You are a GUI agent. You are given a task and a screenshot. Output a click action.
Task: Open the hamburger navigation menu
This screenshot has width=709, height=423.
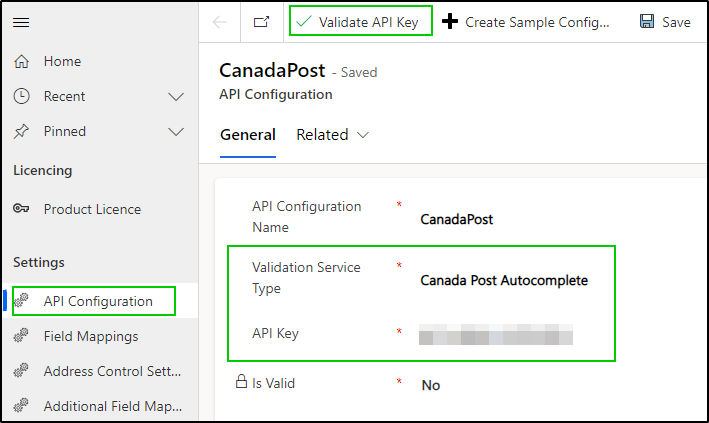21,22
